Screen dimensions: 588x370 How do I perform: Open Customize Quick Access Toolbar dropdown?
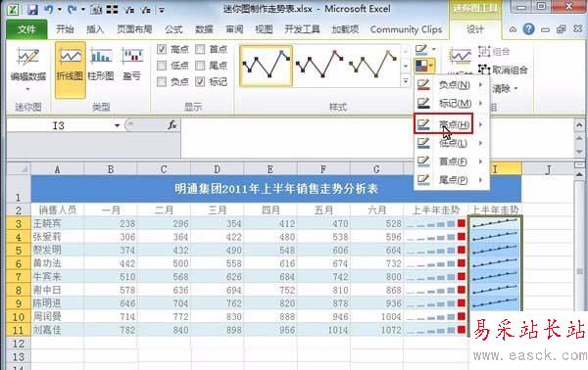click(x=162, y=10)
